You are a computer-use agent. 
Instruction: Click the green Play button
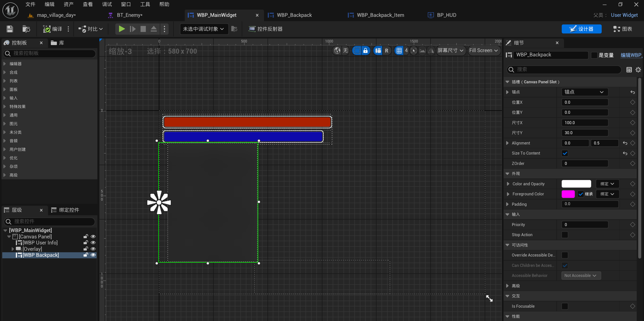(x=122, y=29)
